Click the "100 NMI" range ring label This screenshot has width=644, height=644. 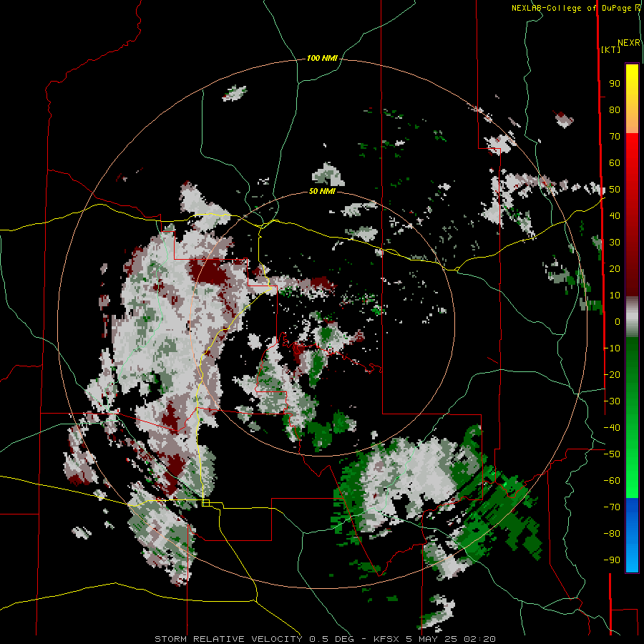322,59
